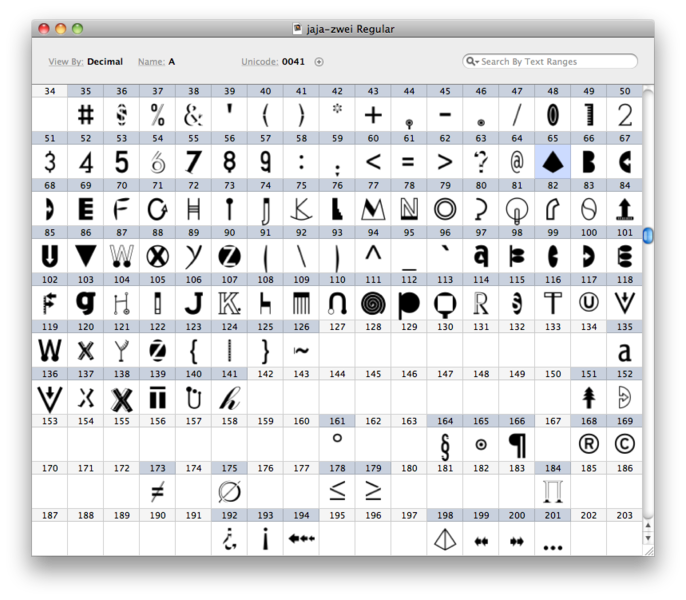Click the column header numbered 34
The height and width of the screenshot is (600, 686).
tap(50, 91)
